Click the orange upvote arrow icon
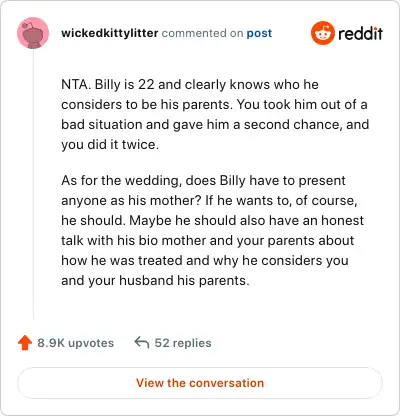 point(25,343)
